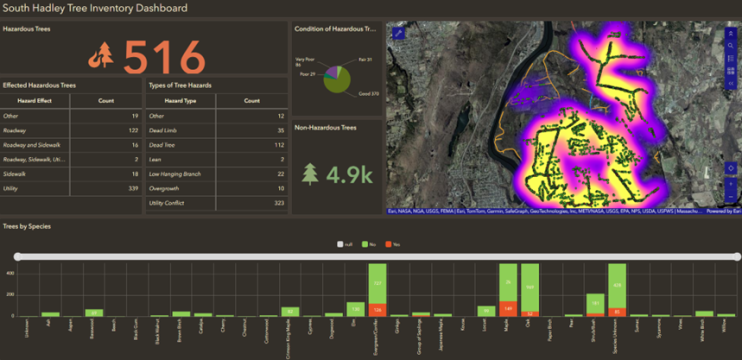Click the Crimson King Maple bar

click(291, 312)
